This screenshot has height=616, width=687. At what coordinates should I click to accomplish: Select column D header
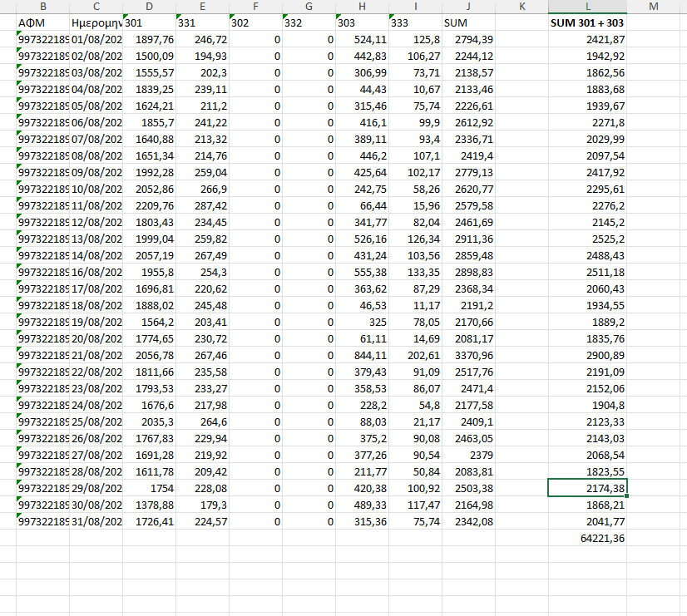[149, 7]
